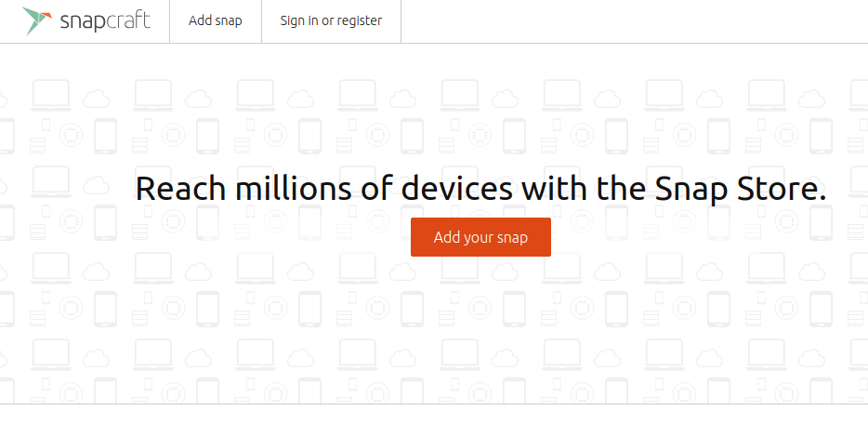Click the word Store ending the headline
Screen dimensions: 868x424
point(782,188)
